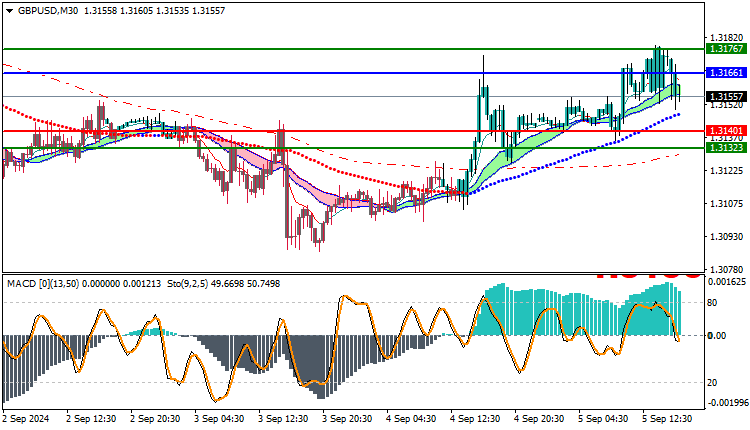Select the 1.30780 price scale value
The height and width of the screenshot is (430, 750).
(x=727, y=270)
